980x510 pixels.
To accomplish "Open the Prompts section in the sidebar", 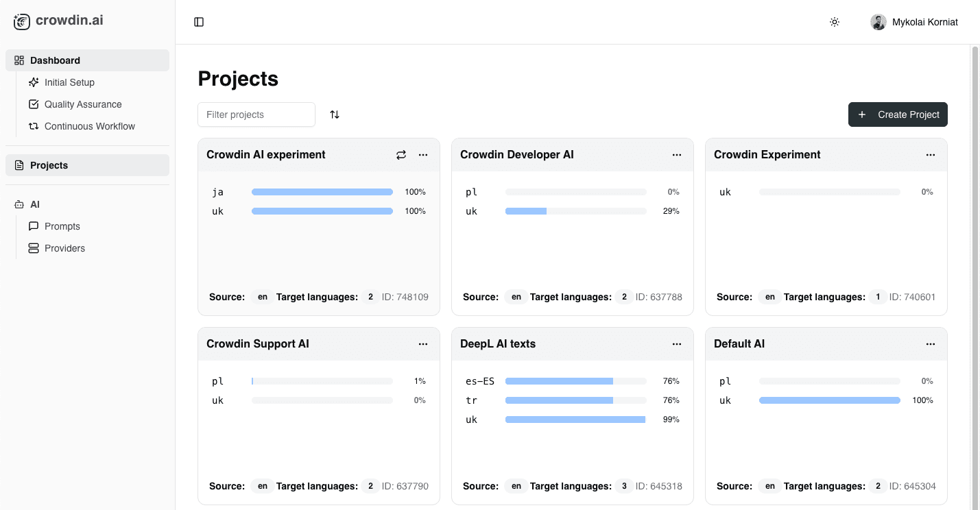I will (x=62, y=226).
